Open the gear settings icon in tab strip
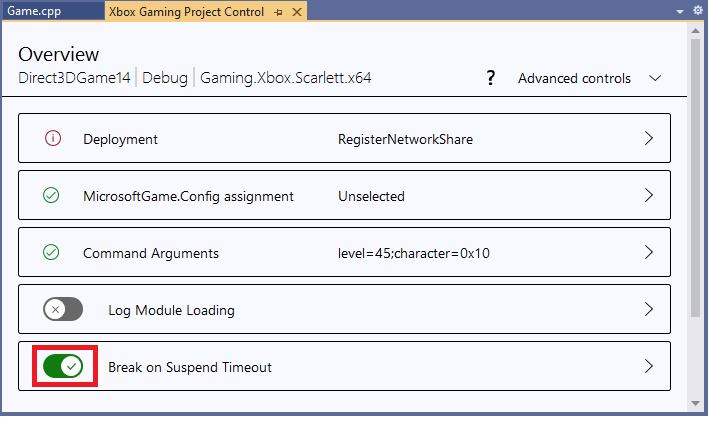 698,10
